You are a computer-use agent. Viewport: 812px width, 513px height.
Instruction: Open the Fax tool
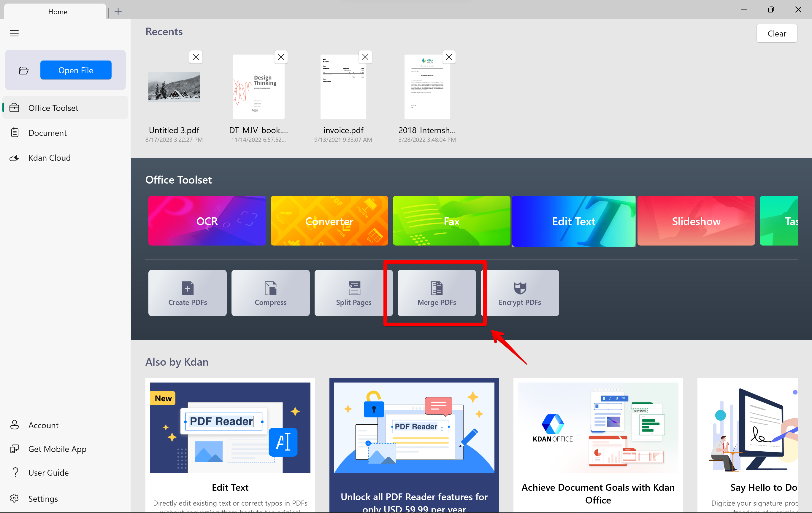tap(451, 221)
